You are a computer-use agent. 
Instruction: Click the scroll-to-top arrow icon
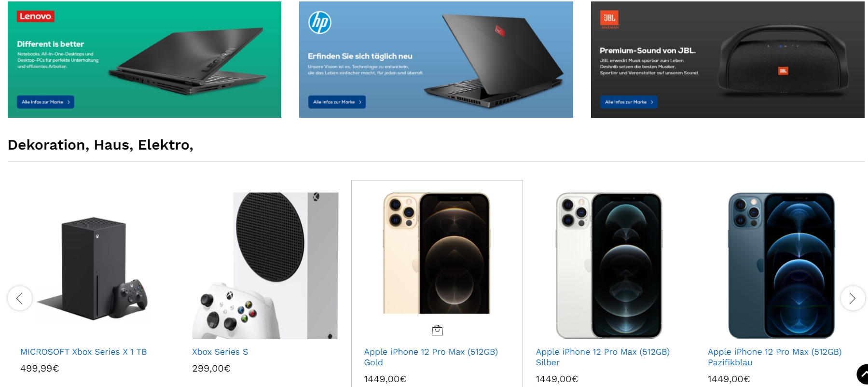pos(863,374)
